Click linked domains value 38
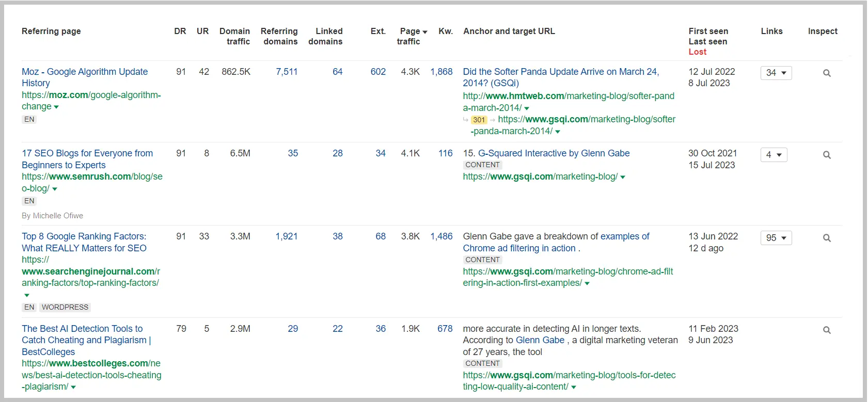Image resolution: width=868 pixels, height=402 pixels. (338, 236)
